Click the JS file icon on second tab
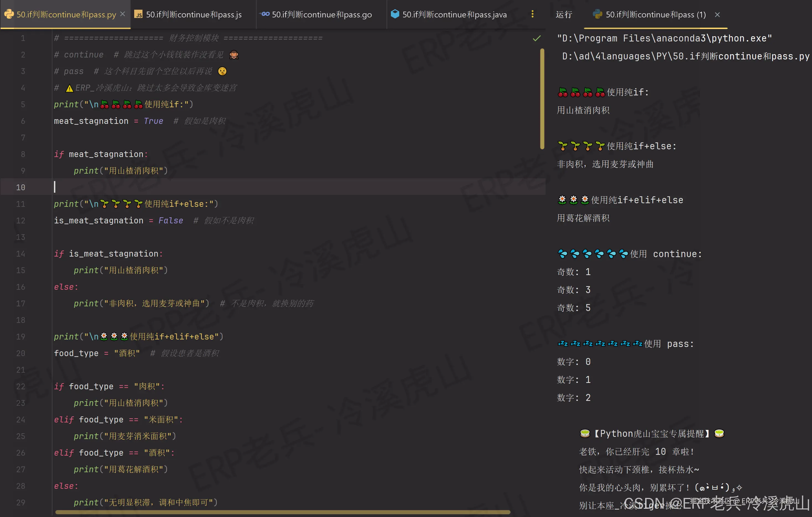 tap(138, 14)
